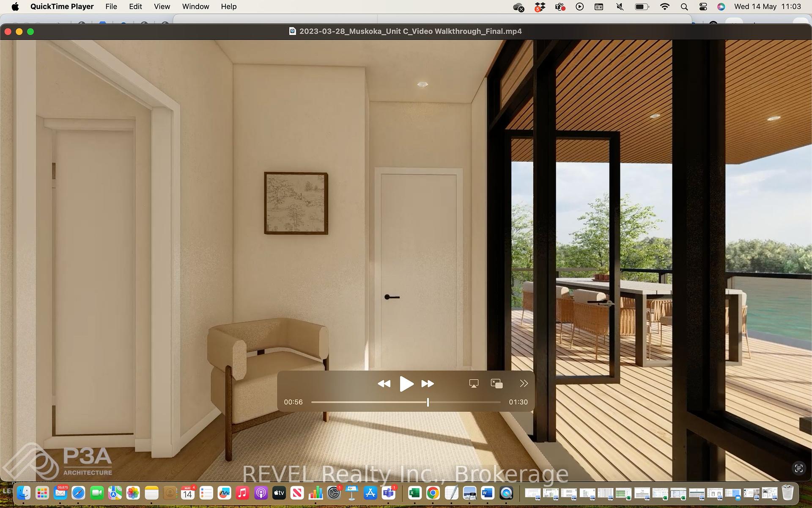Screen dimensions: 812x508
Task: Open Excel from the dock
Action: 415,493
